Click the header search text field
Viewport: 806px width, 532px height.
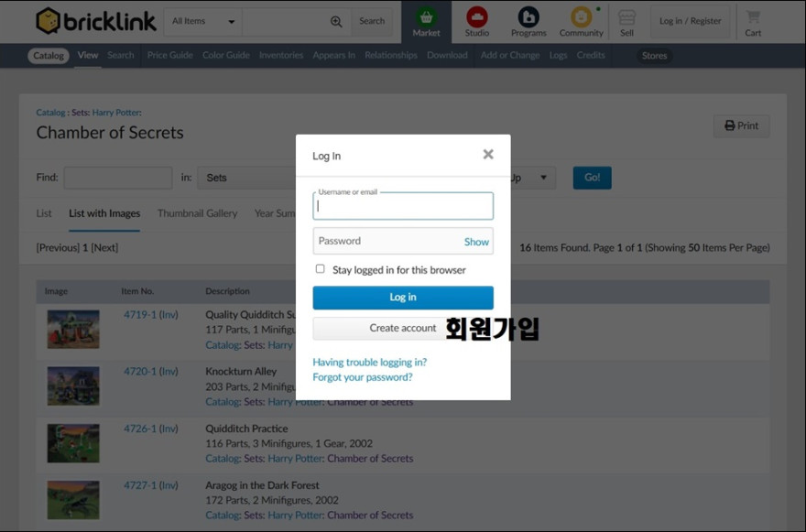(285, 22)
